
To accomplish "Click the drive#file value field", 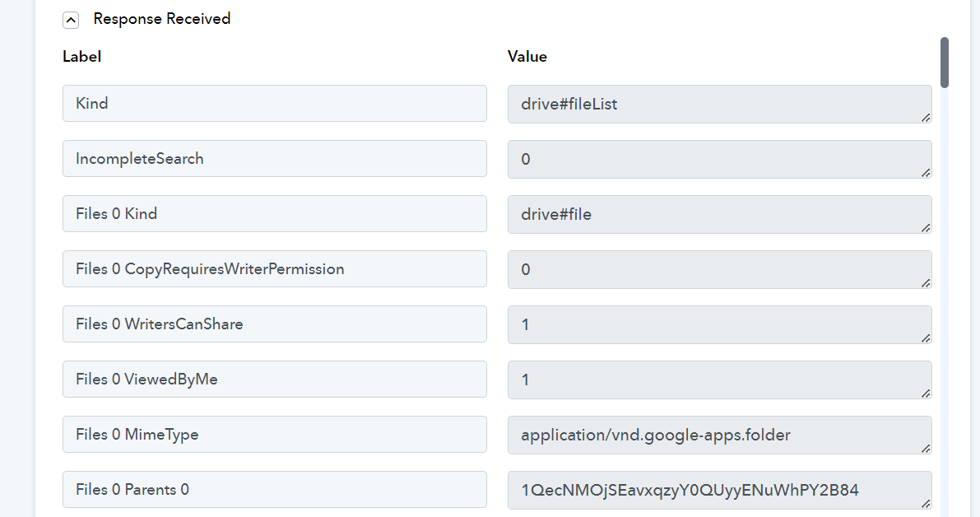I will (x=719, y=214).
